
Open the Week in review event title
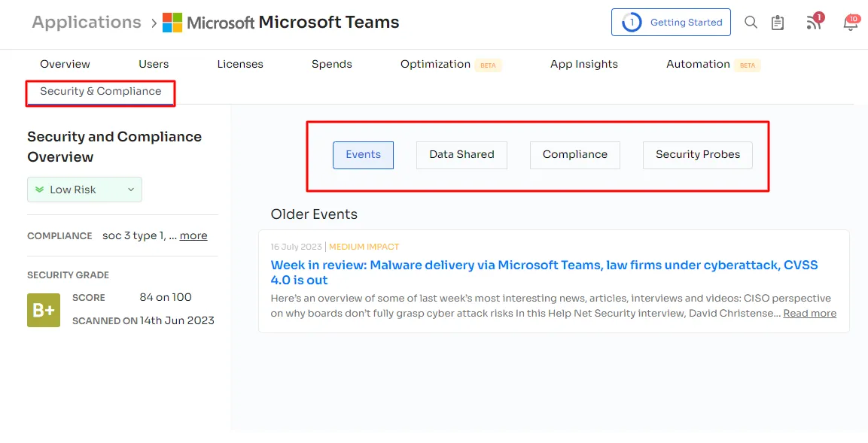544,272
